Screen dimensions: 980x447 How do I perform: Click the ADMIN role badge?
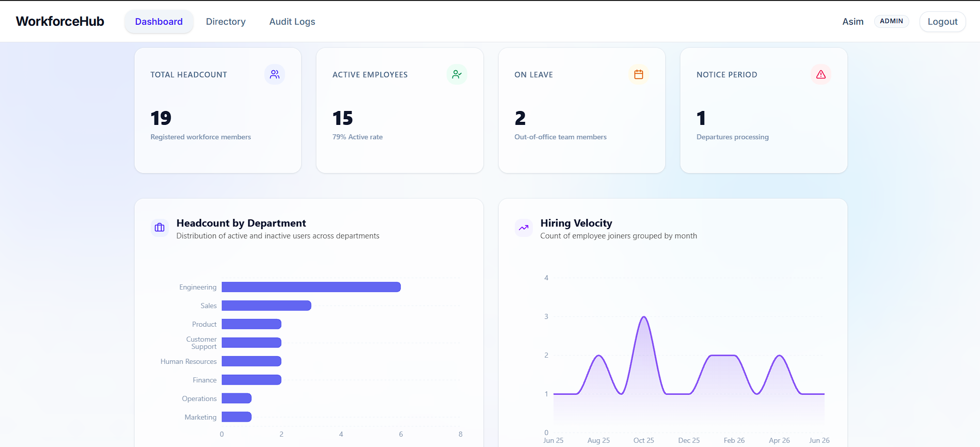click(x=891, y=21)
